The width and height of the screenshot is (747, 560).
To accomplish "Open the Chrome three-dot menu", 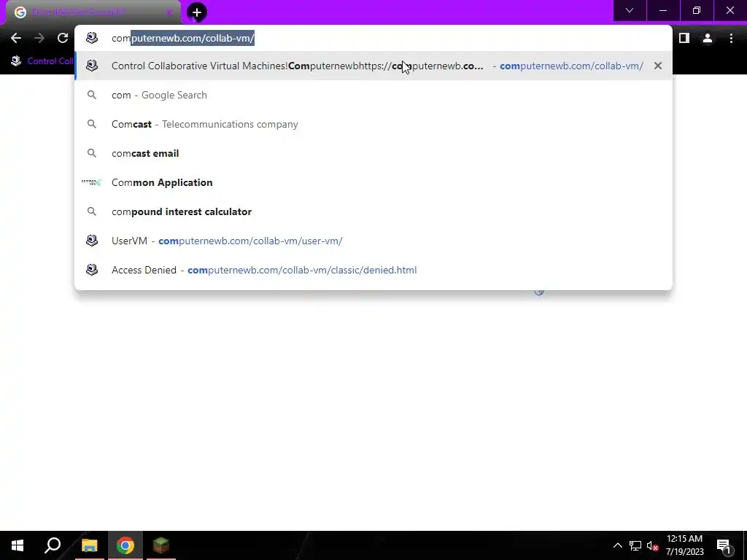I will [x=731, y=38].
